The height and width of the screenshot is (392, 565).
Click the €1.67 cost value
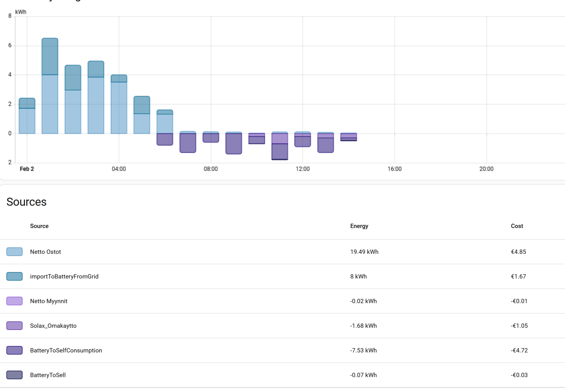point(518,276)
